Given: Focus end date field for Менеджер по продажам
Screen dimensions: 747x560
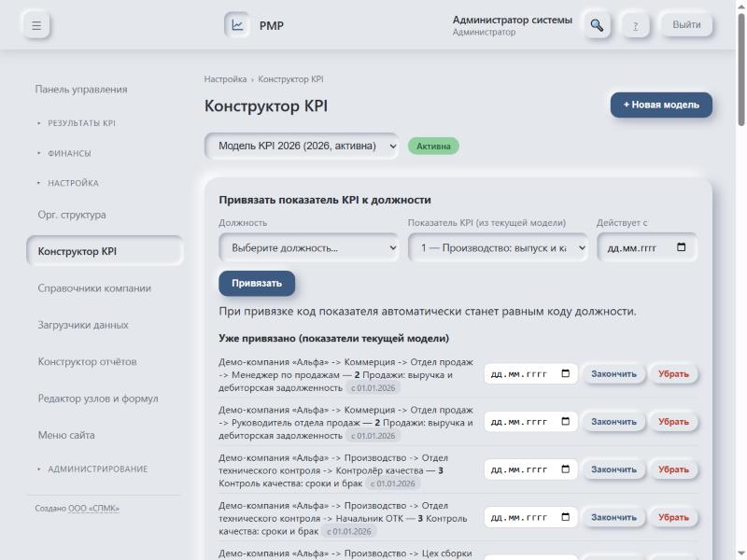Looking at the screenshot, I should [x=530, y=374].
